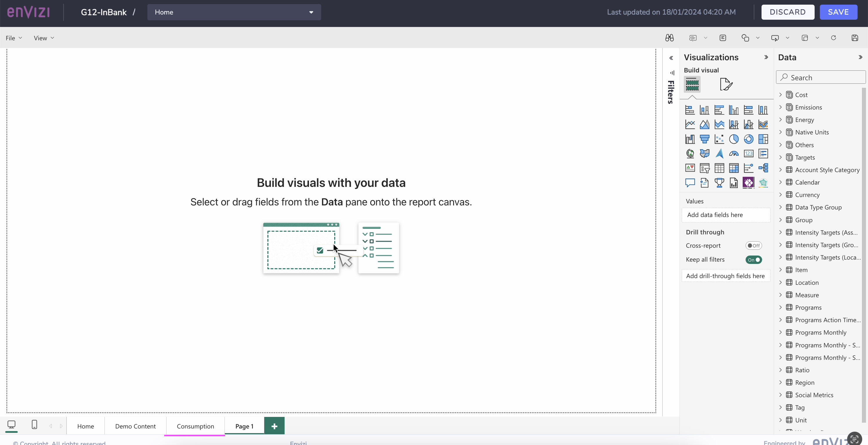Screen dimensions: 868x445
Task: Turn off Keep all filters toggle
Action: pos(753,260)
